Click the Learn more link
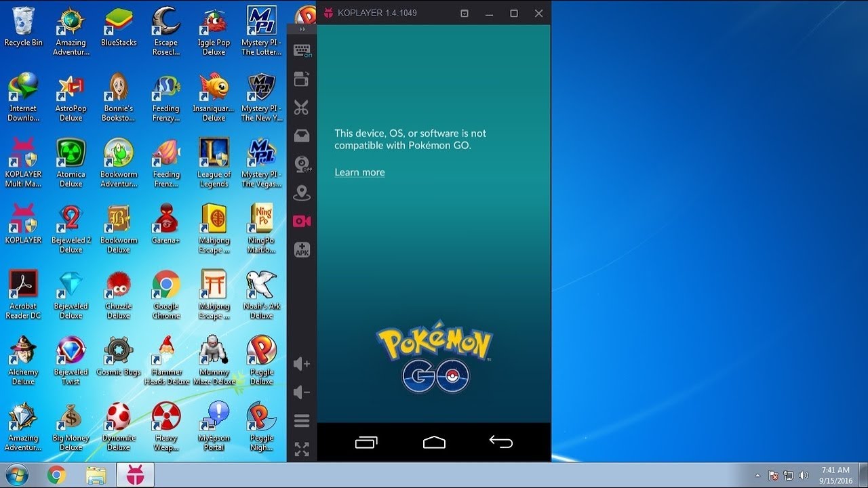The width and height of the screenshot is (868, 488). click(359, 172)
